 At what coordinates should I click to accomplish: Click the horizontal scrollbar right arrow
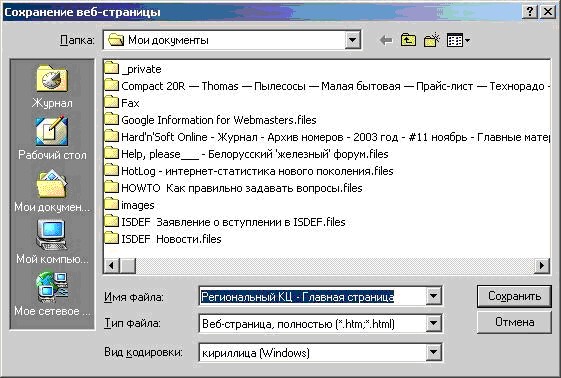542,265
